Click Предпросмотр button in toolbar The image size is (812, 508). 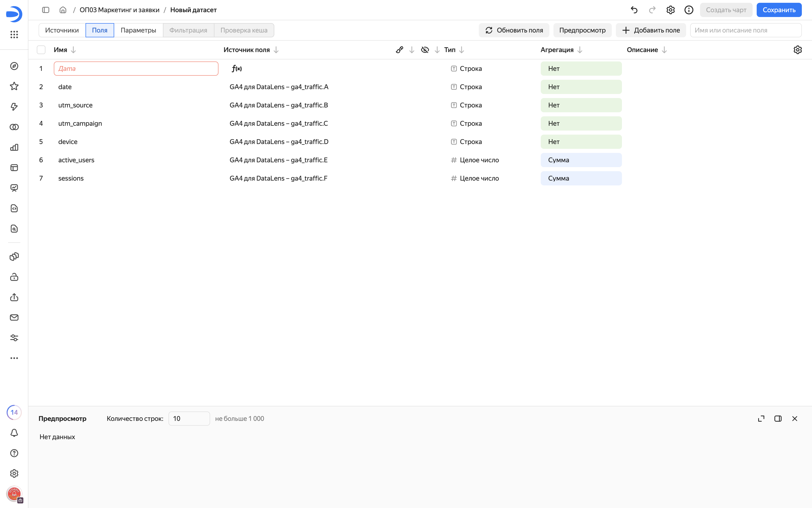pos(582,30)
